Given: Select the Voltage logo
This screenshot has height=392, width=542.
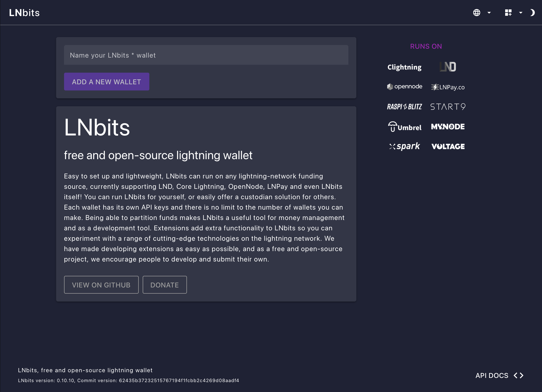Looking at the screenshot, I should click(448, 146).
